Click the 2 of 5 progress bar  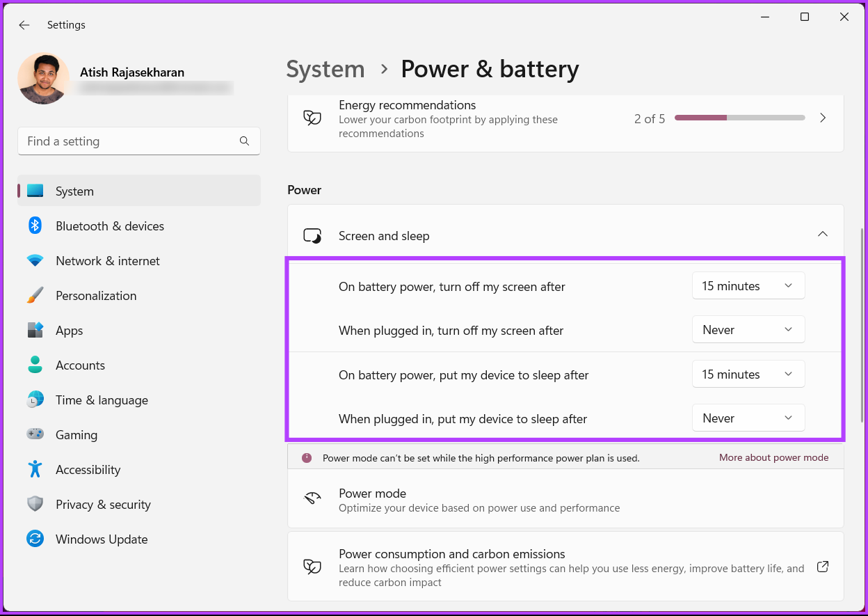(x=740, y=118)
